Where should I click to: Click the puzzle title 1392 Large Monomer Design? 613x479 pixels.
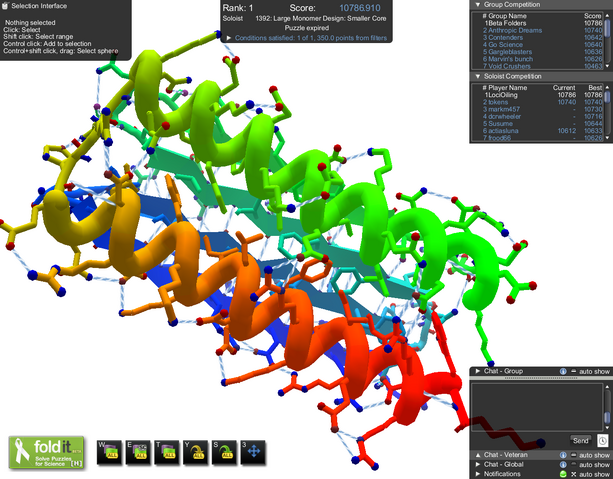click(x=321, y=18)
